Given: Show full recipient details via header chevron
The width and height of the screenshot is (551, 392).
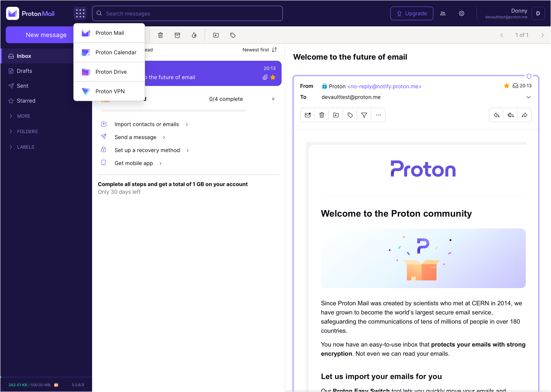Looking at the screenshot, I should point(528,97).
